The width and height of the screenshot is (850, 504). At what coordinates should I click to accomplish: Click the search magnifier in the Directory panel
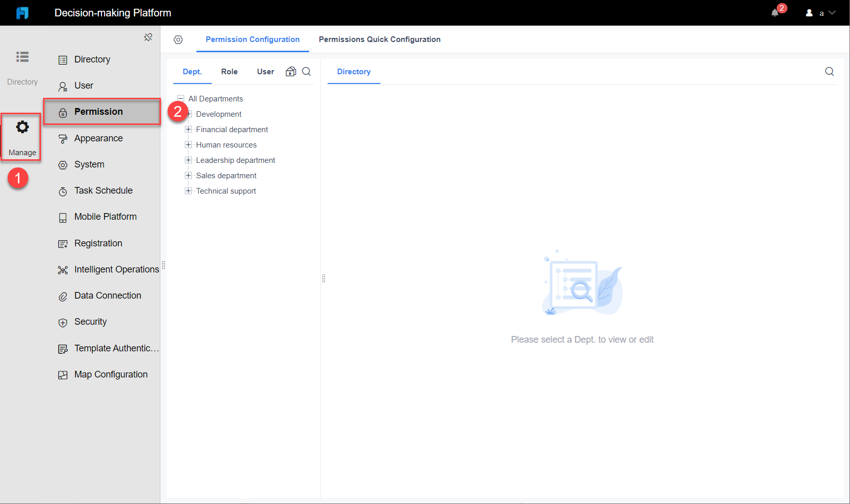click(x=829, y=71)
